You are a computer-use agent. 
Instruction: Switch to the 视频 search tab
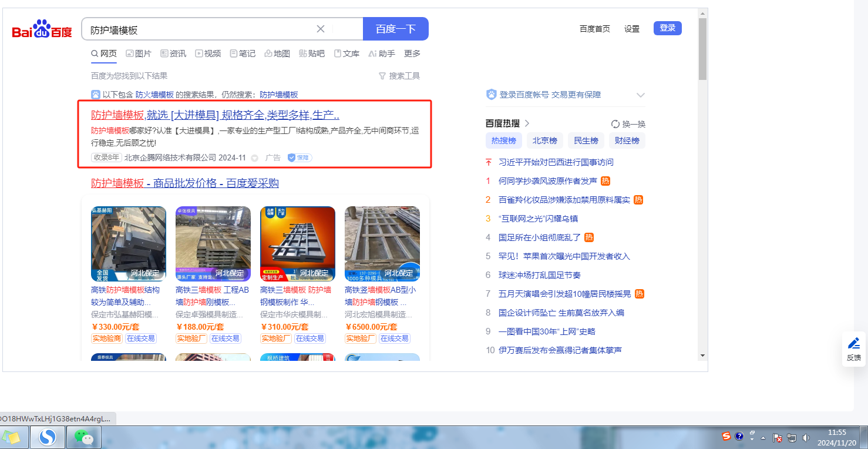coord(208,53)
